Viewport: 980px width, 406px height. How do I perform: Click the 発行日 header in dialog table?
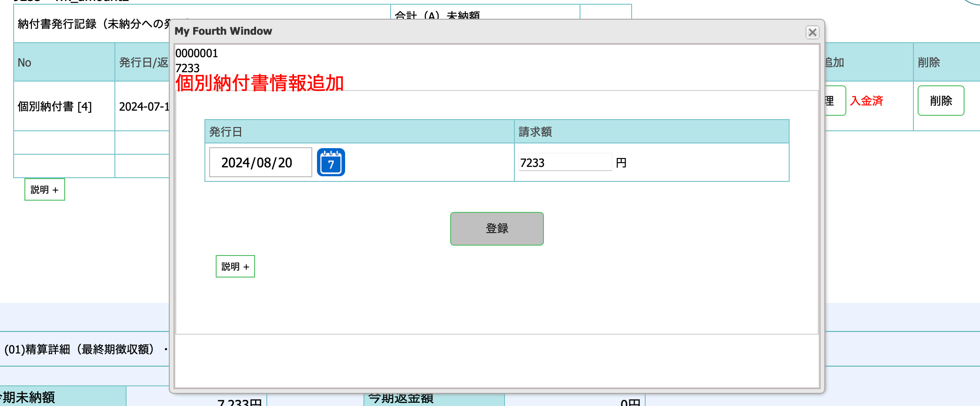[226, 132]
